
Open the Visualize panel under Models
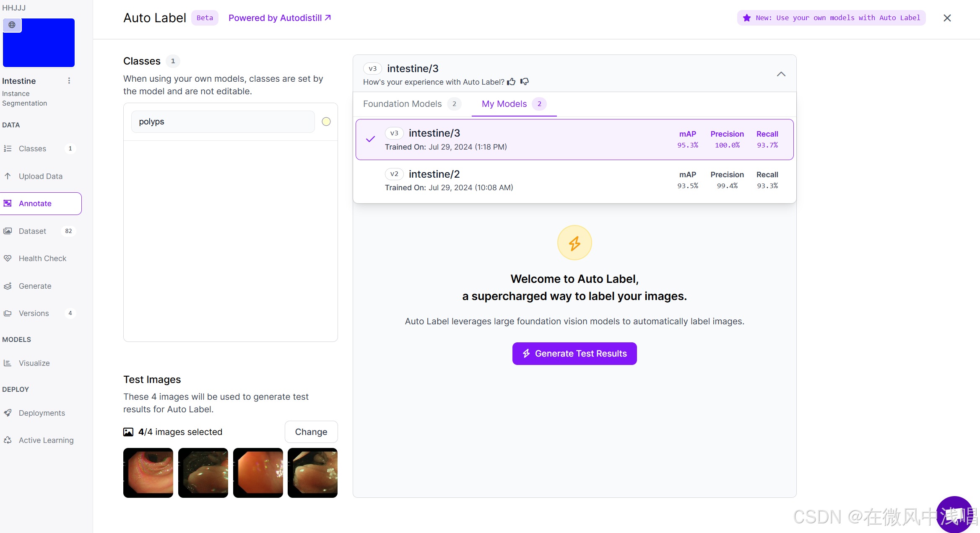pos(34,363)
